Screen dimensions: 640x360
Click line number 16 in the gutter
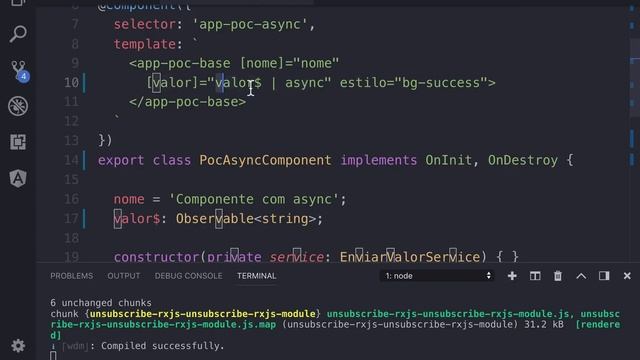[71, 199]
